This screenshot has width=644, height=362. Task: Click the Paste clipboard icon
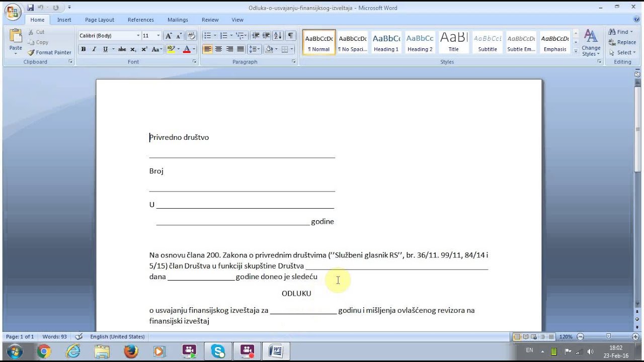coord(16,36)
